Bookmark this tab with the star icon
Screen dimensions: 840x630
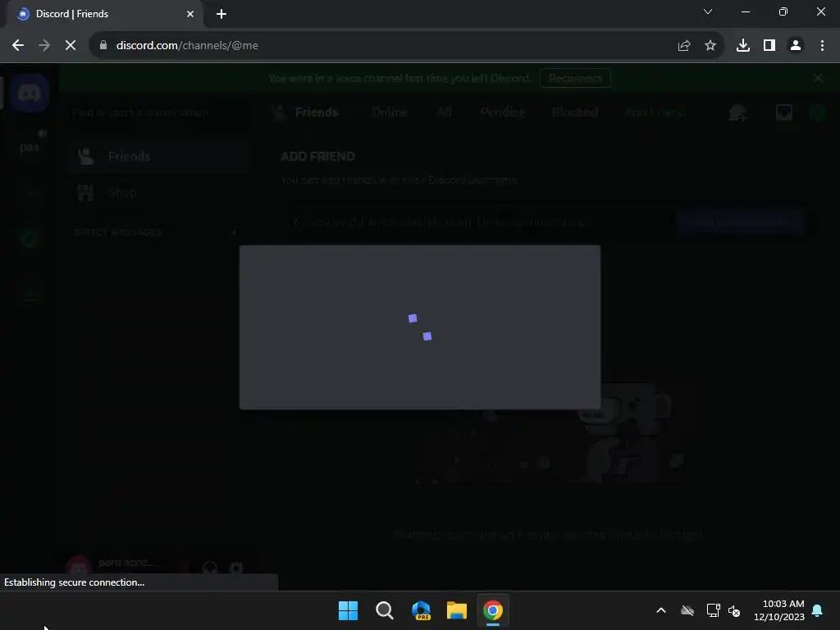tap(710, 46)
